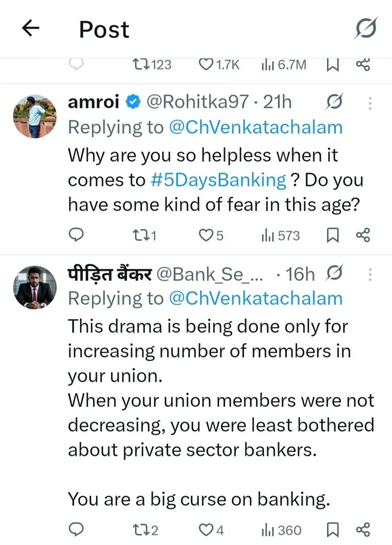This screenshot has height=545, width=392.
Task: Tap the back arrow in header
Action: 31,30
